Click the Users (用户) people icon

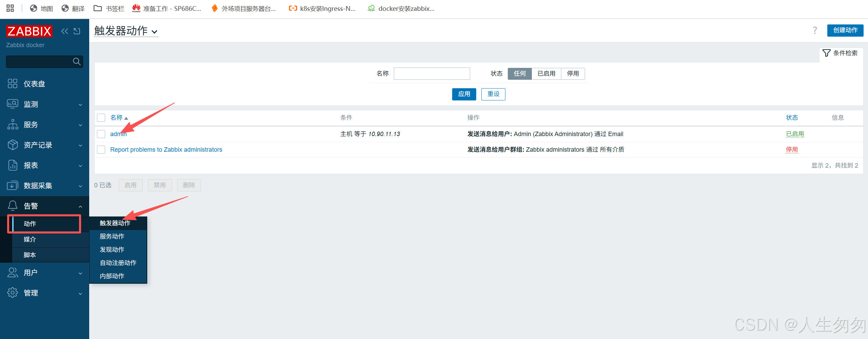click(13, 272)
